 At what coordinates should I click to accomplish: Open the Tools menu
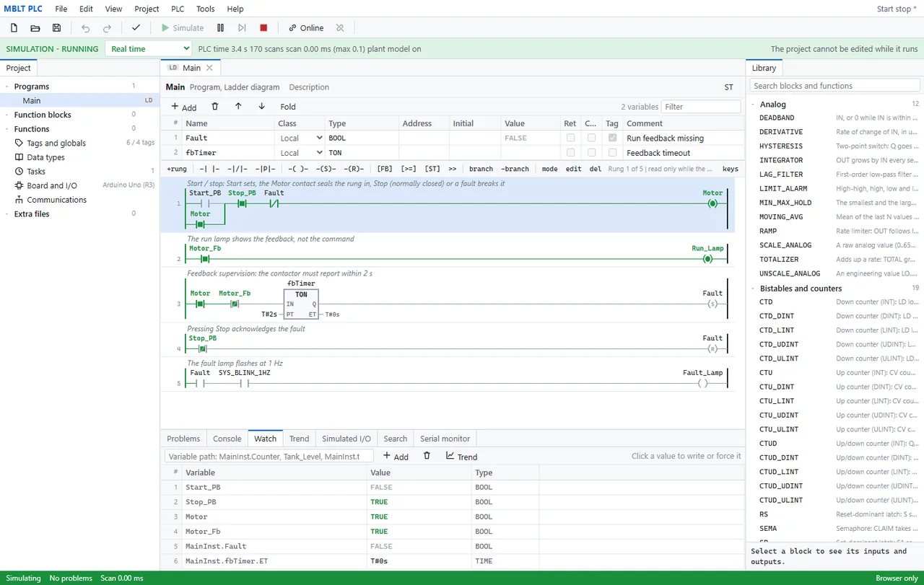pos(206,9)
